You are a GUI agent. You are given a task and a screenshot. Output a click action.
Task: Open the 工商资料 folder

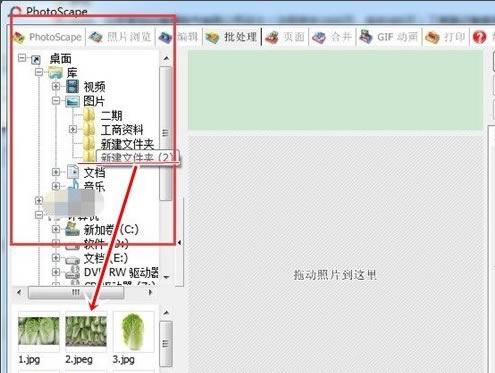tap(122, 130)
